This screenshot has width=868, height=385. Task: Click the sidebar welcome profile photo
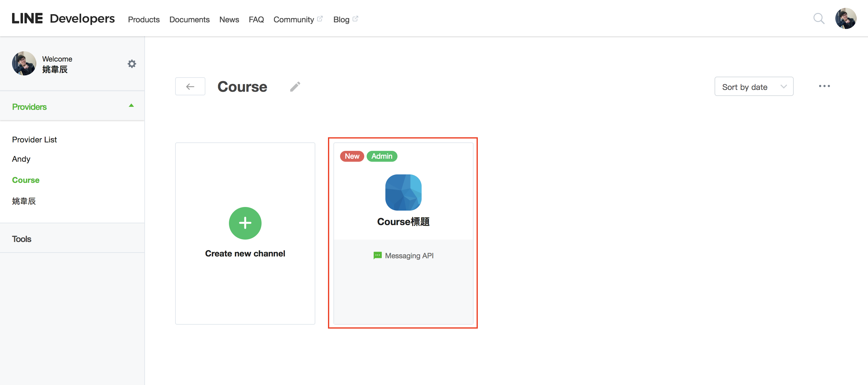click(24, 64)
